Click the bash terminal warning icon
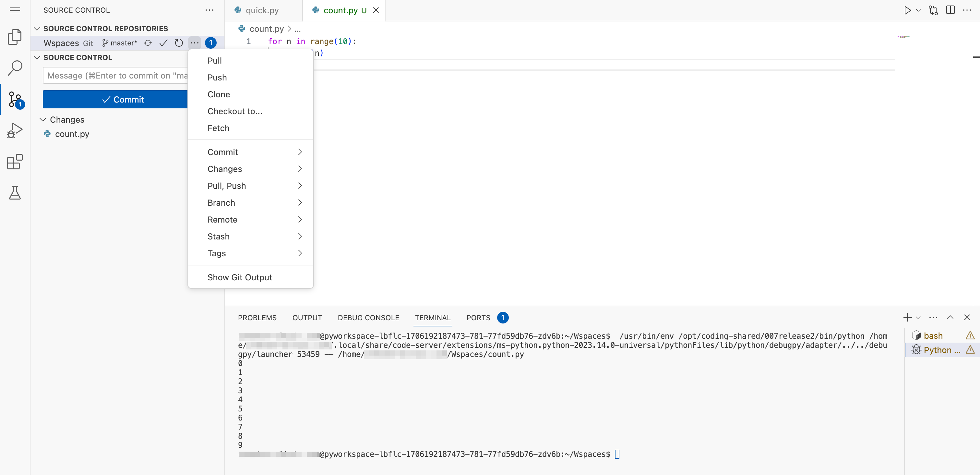 point(970,335)
